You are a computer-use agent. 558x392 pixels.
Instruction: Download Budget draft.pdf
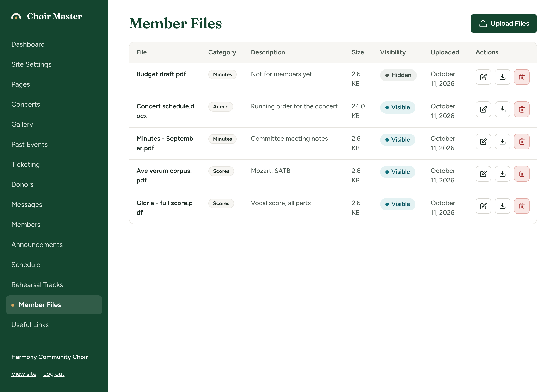click(x=502, y=77)
